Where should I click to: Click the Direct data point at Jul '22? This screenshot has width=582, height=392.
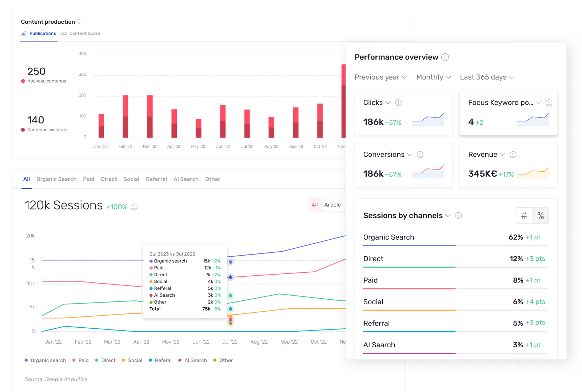pyautogui.click(x=231, y=295)
